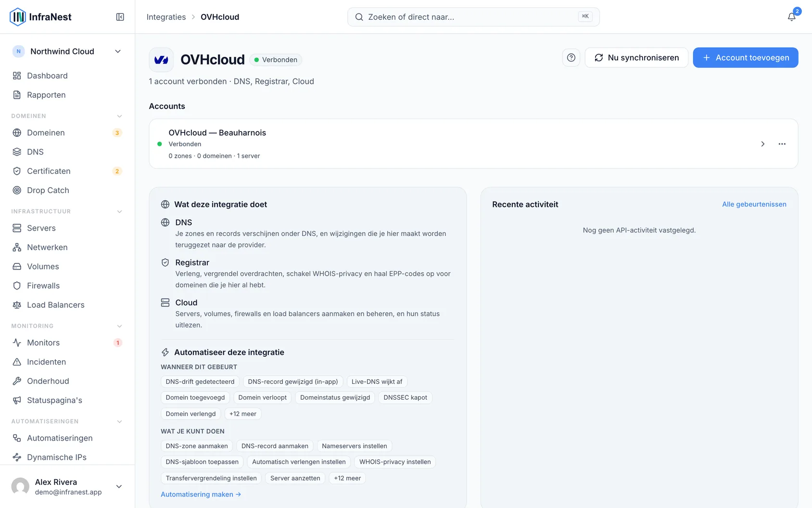Select the DNS-zone aanmaken chip
812x508 pixels.
[197, 446]
